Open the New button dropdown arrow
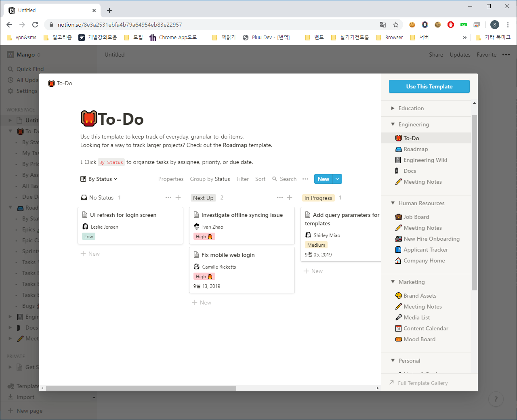 click(337, 179)
